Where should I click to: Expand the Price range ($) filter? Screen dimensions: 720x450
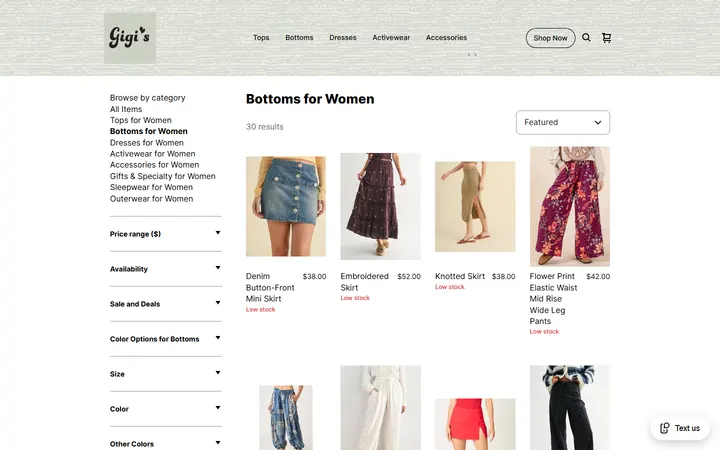(165, 234)
